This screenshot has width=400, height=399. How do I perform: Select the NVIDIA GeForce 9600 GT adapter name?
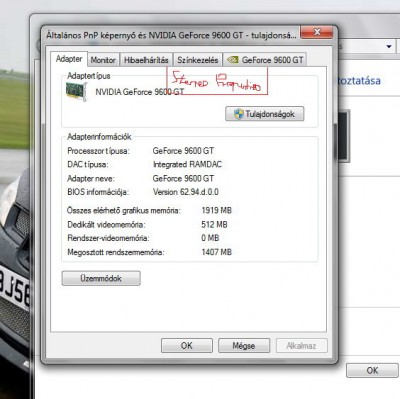[140, 92]
